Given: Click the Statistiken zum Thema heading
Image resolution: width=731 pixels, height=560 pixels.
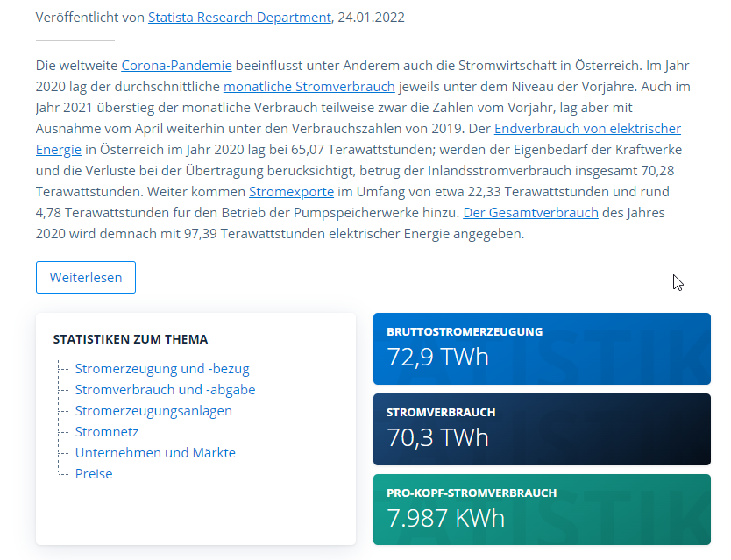Looking at the screenshot, I should [x=131, y=339].
